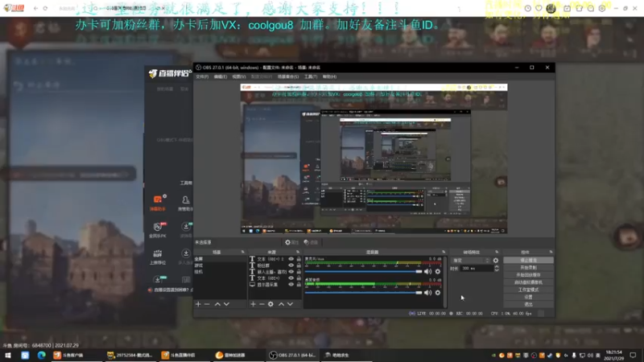This screenshot has width=644, height=362.
Task: Adjust 麦克风/Aux volume slider
Action: (x=364, y=271)
